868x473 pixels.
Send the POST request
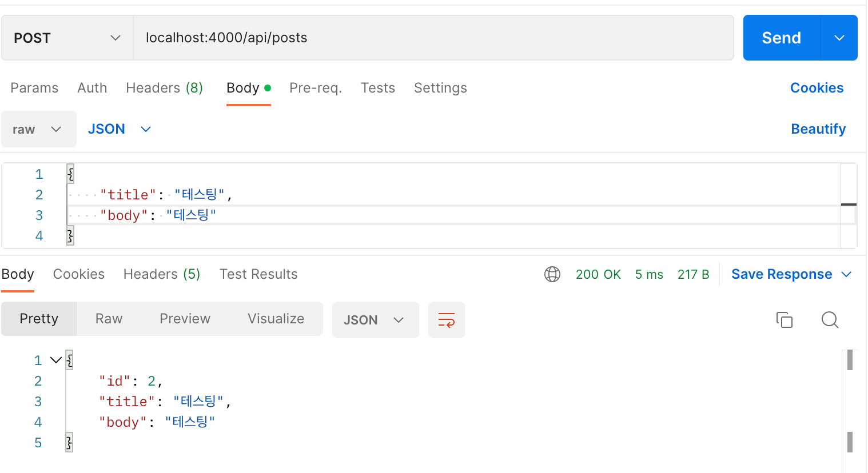pyautogui.click(x=782, y=38)
